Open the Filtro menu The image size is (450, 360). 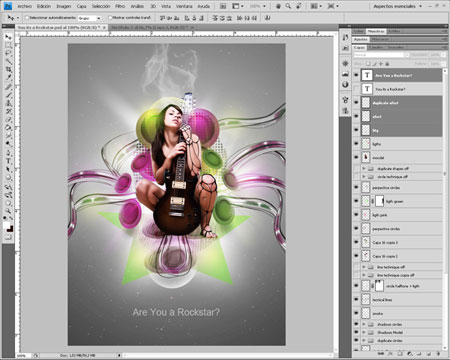click(120, 6)
